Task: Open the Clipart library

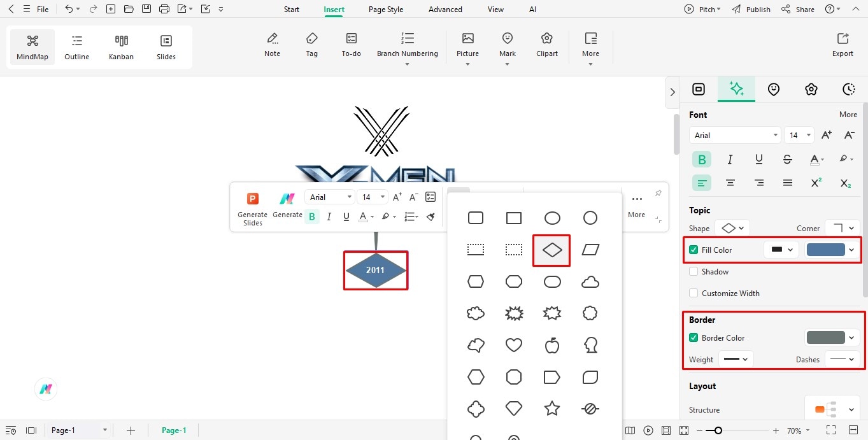Action: pyautogui.click(x=546, y=45)
